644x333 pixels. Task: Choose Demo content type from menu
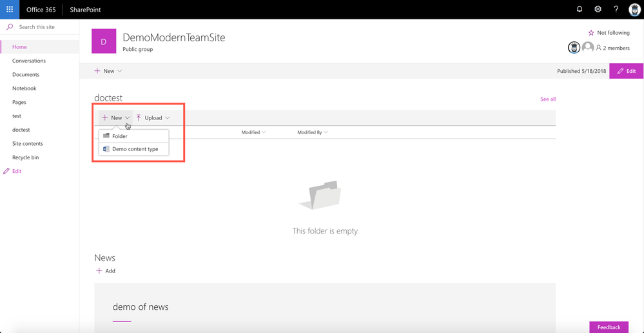[134, 149]
